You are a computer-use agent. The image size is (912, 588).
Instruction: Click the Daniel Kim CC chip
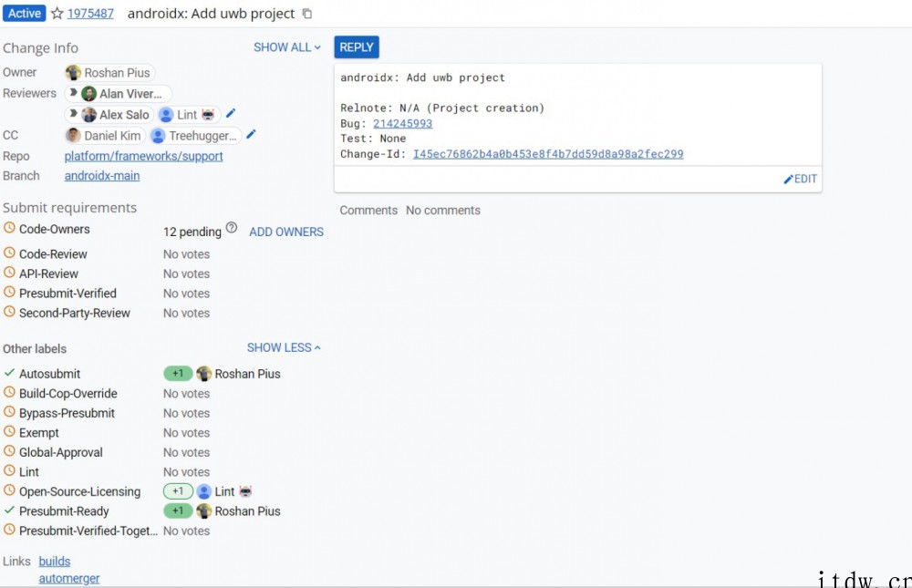(x=104, y=136)
